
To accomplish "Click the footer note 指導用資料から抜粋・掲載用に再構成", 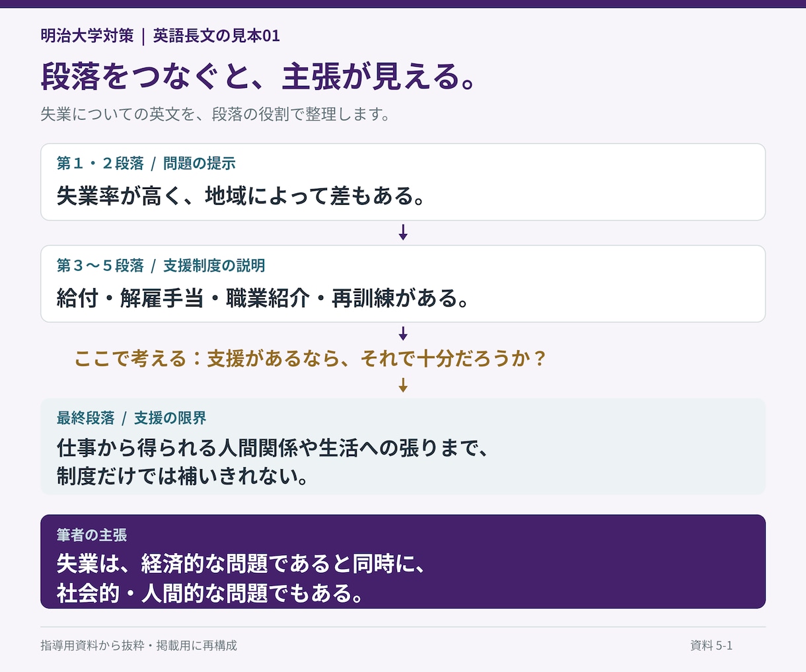I will click(x=139, y=646).
